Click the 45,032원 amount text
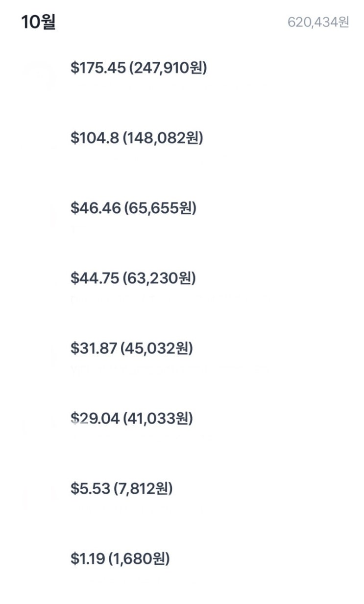364x604 pixels. [x=157, y=349]
